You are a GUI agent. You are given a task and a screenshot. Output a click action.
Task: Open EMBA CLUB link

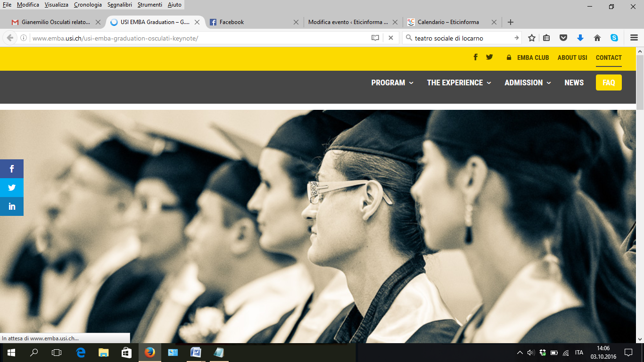[533, 58]
